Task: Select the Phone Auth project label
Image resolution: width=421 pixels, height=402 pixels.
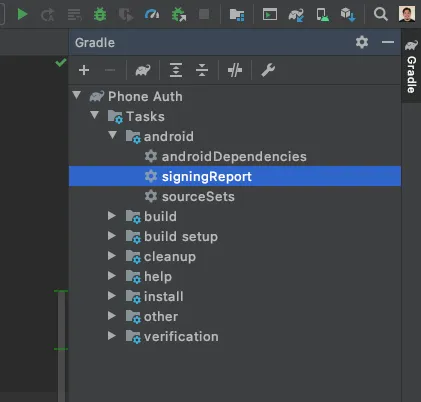Action: (x=145, y=97)
